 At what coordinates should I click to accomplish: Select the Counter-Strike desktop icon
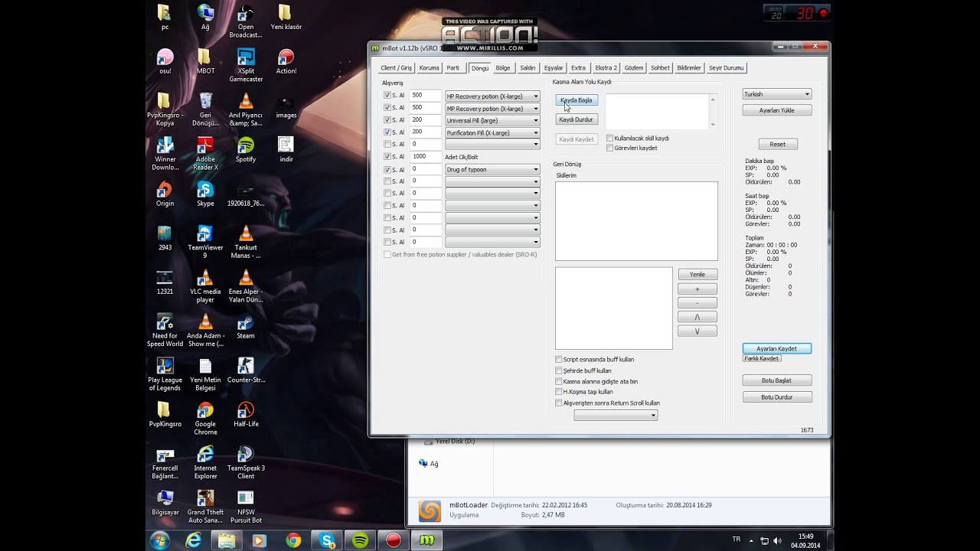coord(246,370)
